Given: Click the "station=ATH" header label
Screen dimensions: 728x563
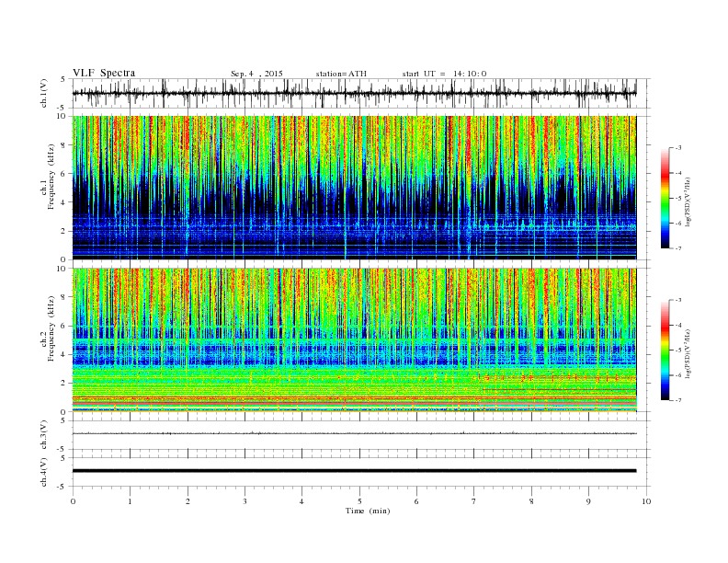Looking at the screenshot, I should coord(341,74).
